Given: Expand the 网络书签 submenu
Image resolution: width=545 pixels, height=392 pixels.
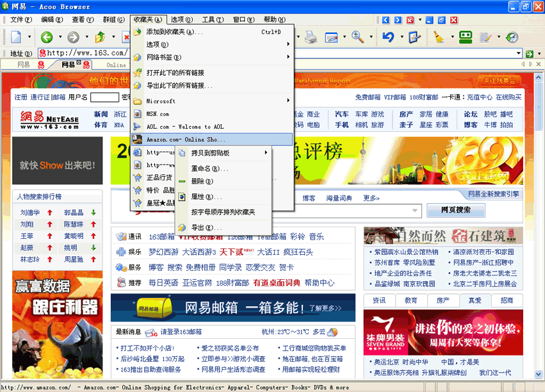Looking at the screenshot, I should (211, 57).
